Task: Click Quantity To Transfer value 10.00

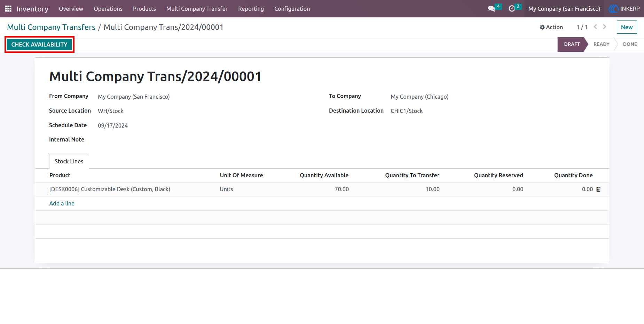Action: point(432,189)
